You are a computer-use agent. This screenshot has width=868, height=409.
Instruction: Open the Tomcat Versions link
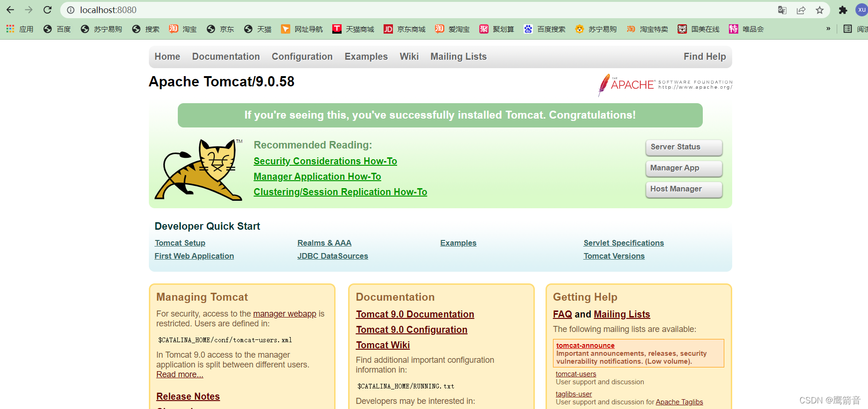tap(614, 256)
